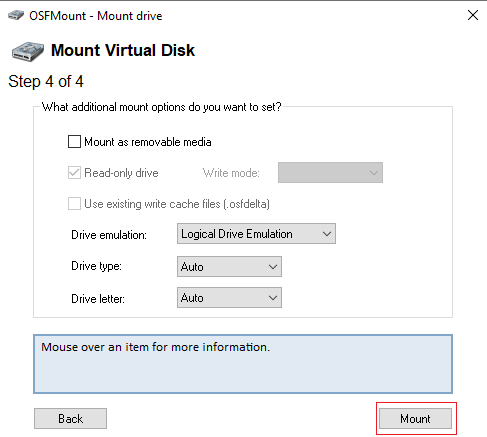Click the Drive emulation label
This screenshot has width=487, height=437.
(109, 235)
